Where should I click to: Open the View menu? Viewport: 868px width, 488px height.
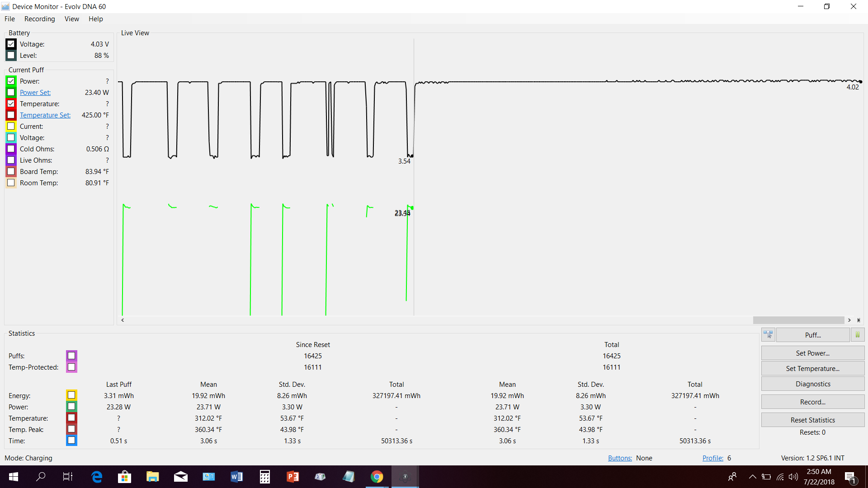(x=71, y=19)
